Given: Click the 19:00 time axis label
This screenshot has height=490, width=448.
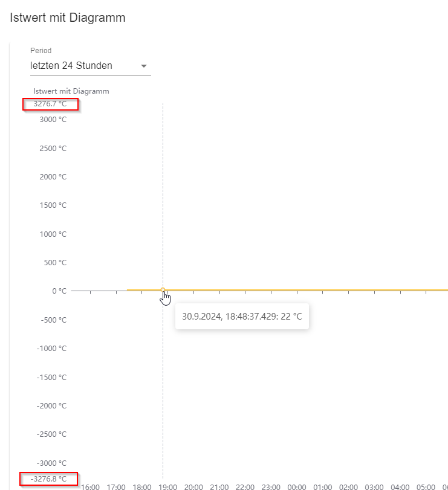Looking at the screenshot, I should point(167,486).
